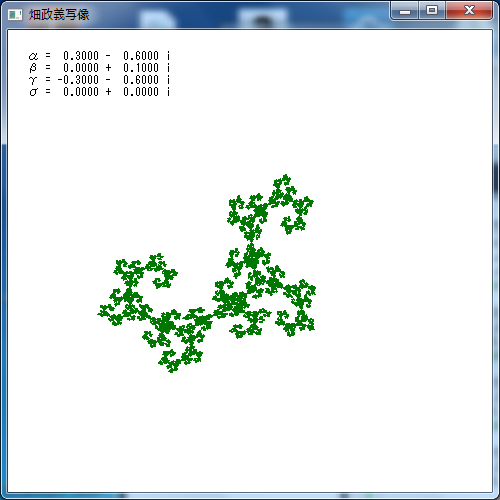Click the α symbol label

click(33, 56)
